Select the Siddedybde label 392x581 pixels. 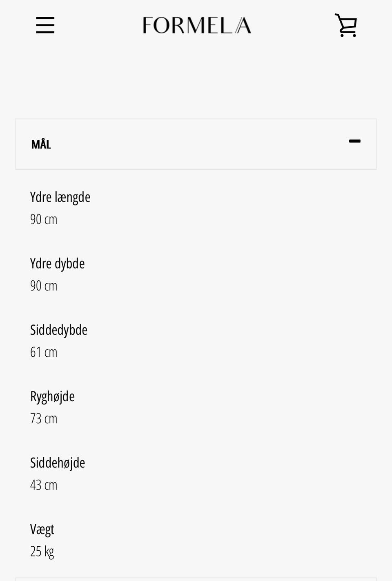pos(59,330)
